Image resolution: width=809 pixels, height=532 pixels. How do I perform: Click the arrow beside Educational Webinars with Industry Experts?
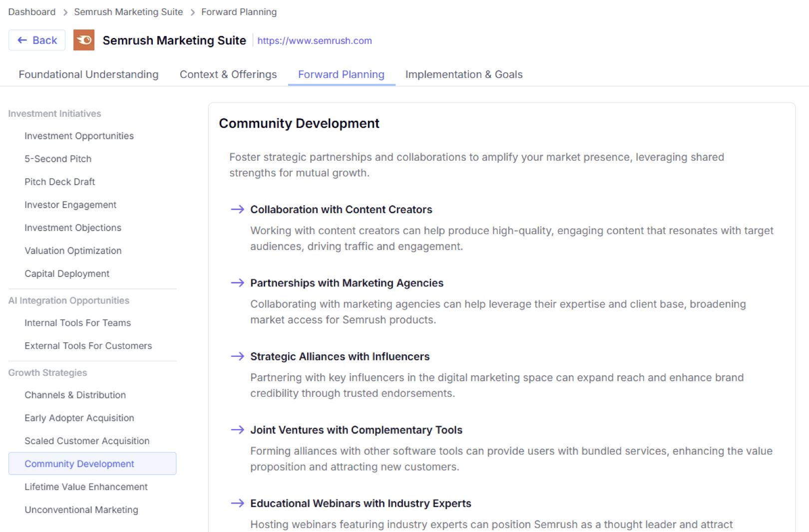(x=237, y=503)
